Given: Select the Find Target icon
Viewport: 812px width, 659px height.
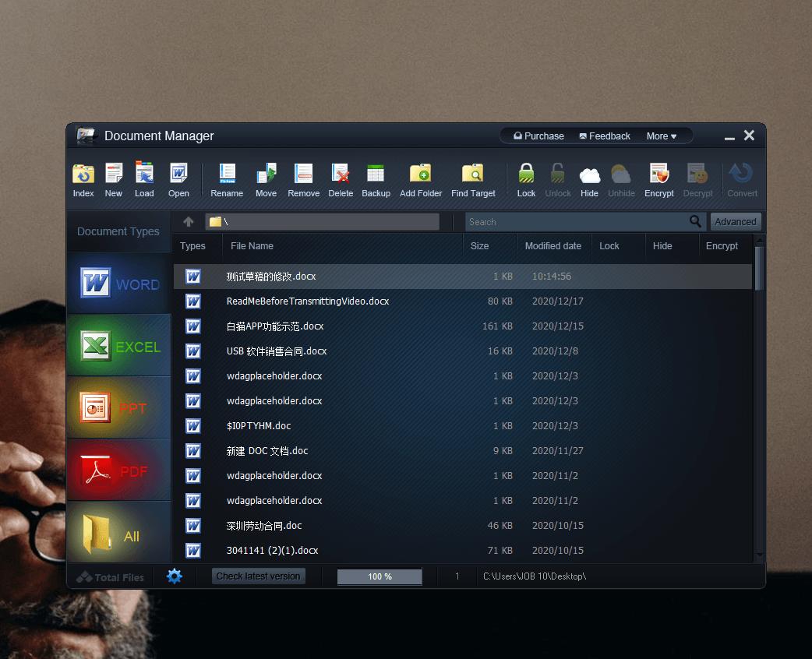Looking at the screenshot, I should click(473, 174).
